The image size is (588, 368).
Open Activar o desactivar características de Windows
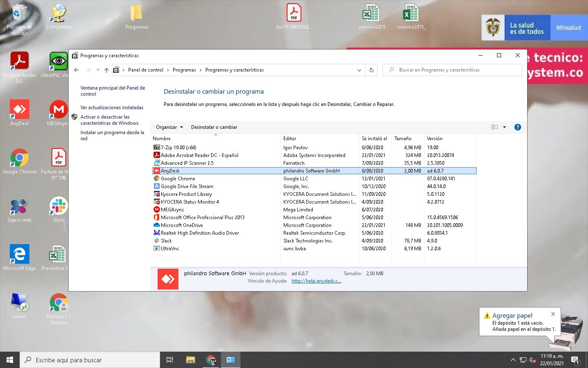coord(109,120)
